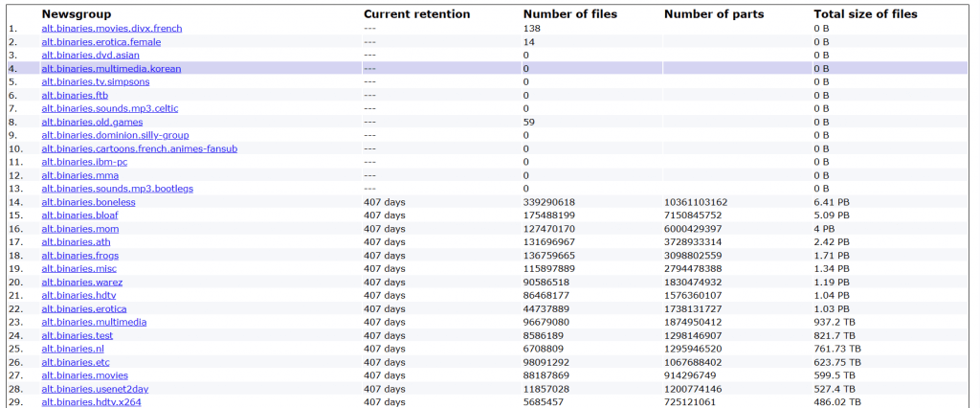
Task: Open alt.binaries.dvd.asian newsgroup link
Action: (91, 55)
